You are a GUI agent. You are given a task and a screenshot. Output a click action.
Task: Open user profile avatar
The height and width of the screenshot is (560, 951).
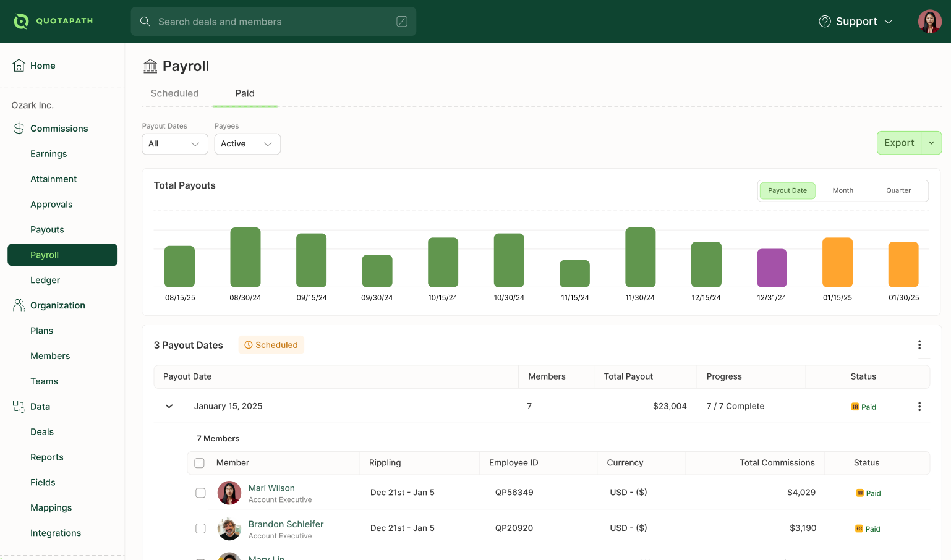(929, 22)
